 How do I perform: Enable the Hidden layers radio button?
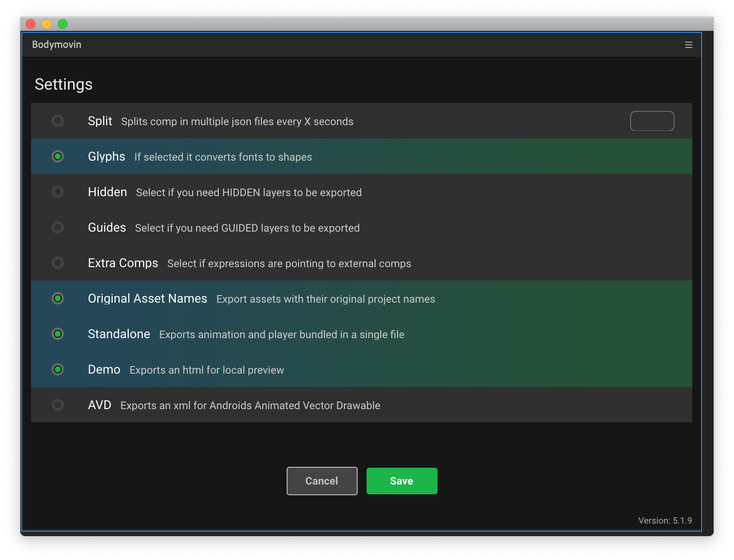point(58,192)
